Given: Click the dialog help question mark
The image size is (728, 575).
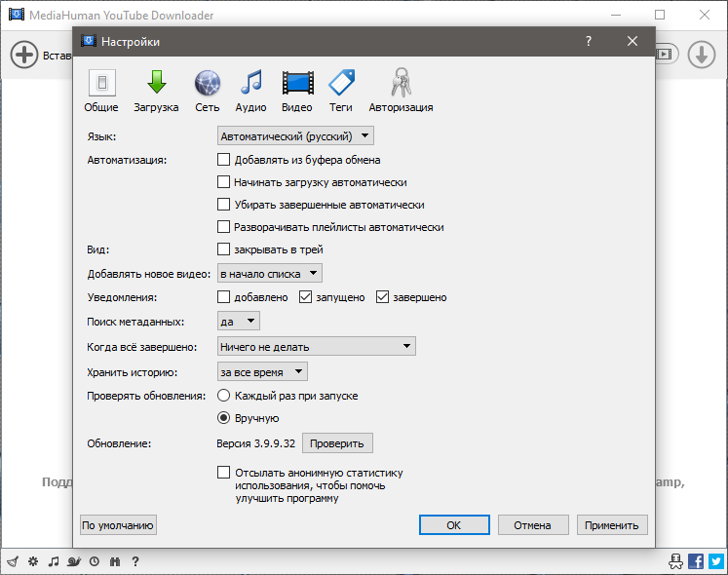Looking at the screenshot, I should [589, 42].
